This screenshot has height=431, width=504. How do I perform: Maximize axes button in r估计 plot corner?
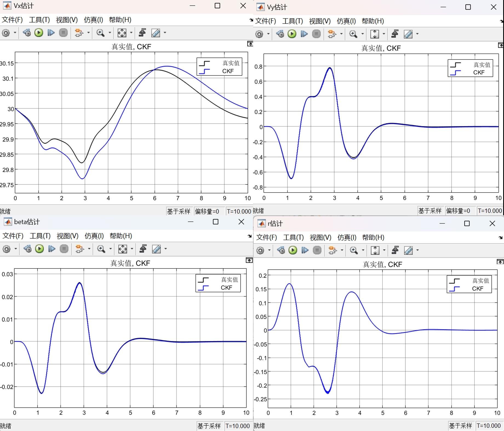tap(500, 262)
